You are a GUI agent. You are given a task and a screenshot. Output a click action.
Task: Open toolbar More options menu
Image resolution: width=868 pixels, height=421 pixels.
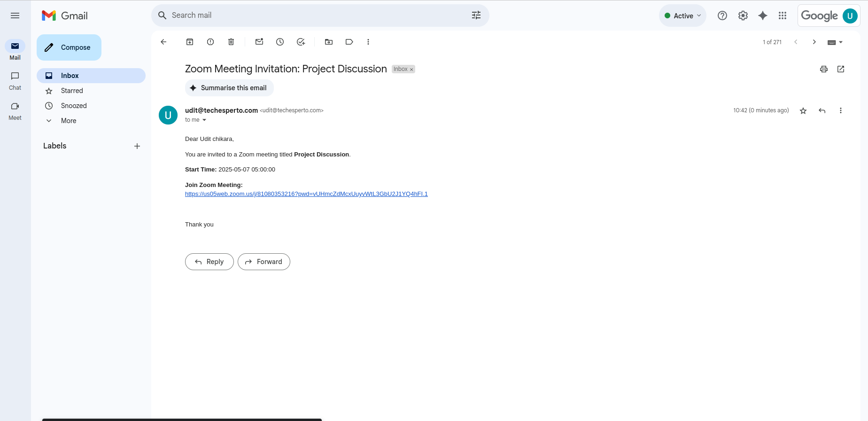[368, 42]
